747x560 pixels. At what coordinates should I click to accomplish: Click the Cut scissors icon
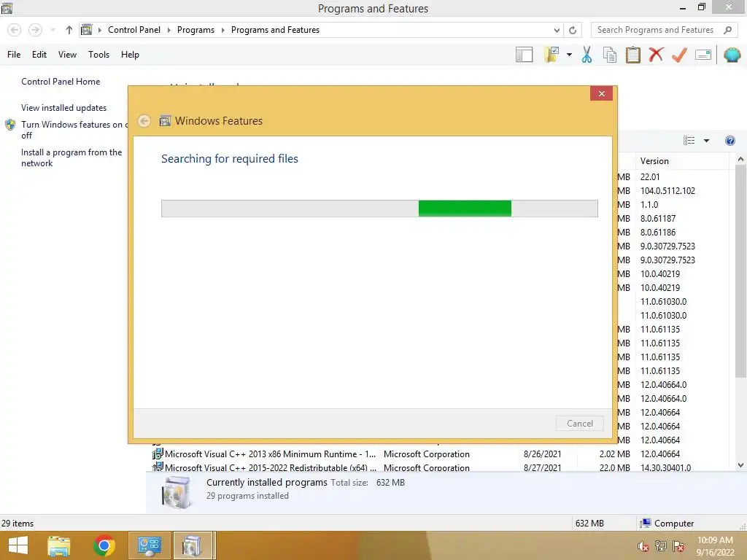pos(587,55)
